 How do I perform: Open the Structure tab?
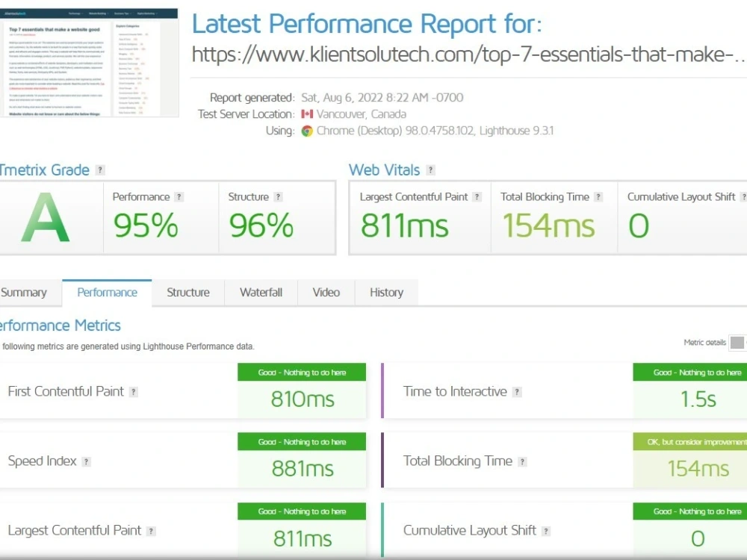[187, 293]
